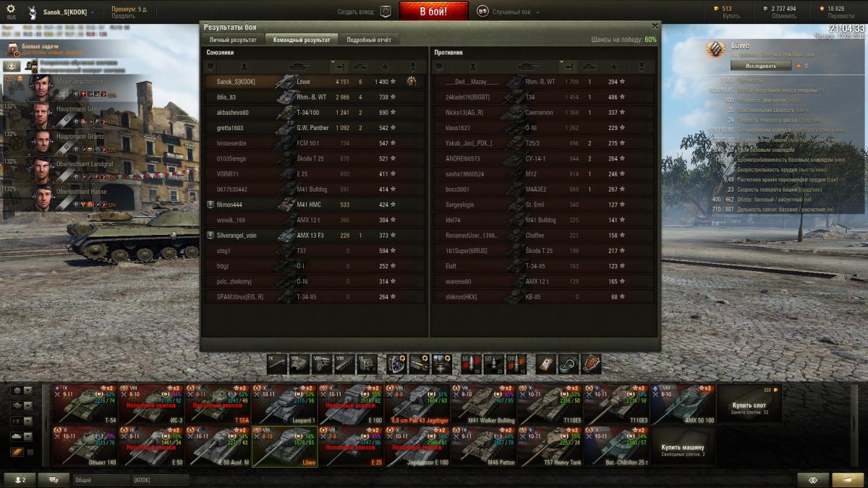Click Купить машину button

pyautogui.click(x=682, y=447)
